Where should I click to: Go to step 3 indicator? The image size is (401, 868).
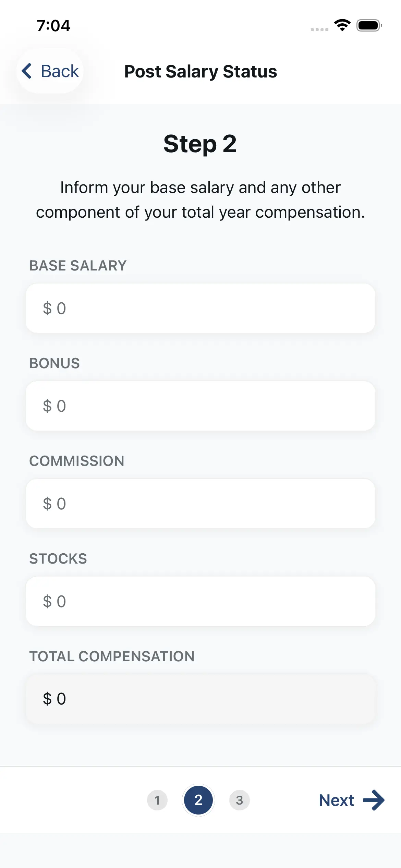[x=240, y=800]
